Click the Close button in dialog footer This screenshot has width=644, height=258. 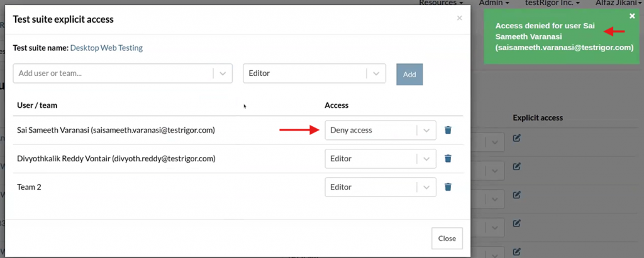(x=447, y=239)
